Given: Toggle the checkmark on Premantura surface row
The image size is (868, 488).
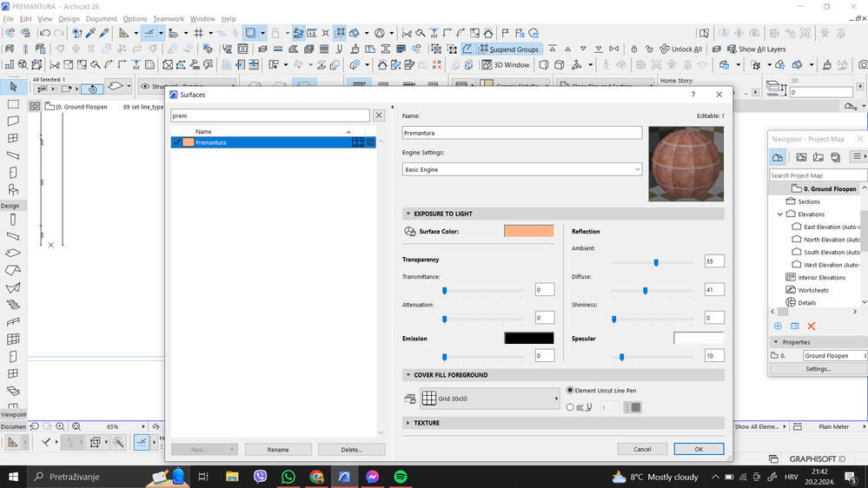Looking at the screenshot, I should coord(176,142).
